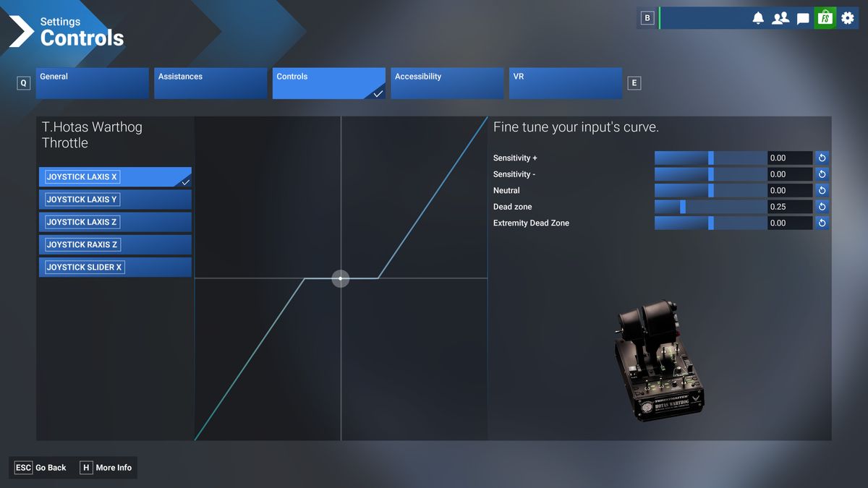
Task: Adjust the Sensitivity - slider
Action: pyautogui.click(x=710, y=174)
